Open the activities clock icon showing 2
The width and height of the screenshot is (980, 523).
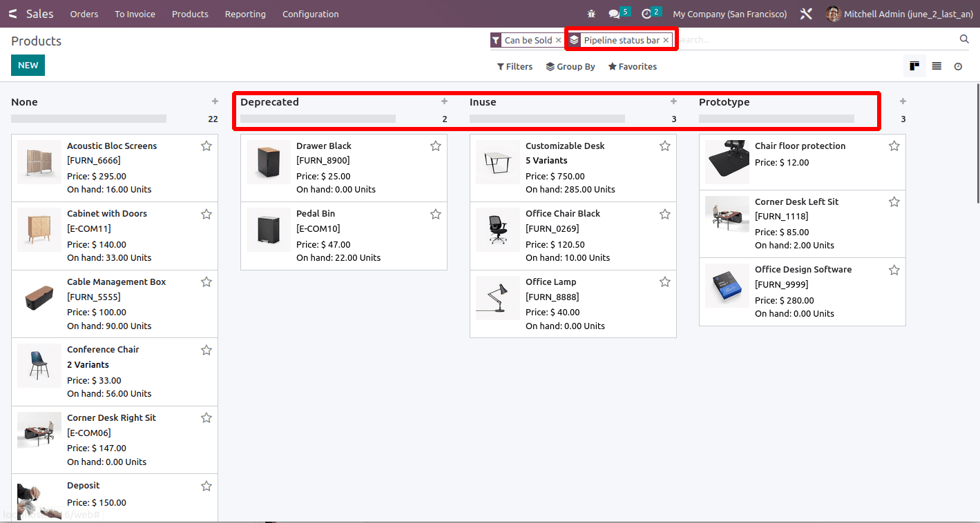646,13
